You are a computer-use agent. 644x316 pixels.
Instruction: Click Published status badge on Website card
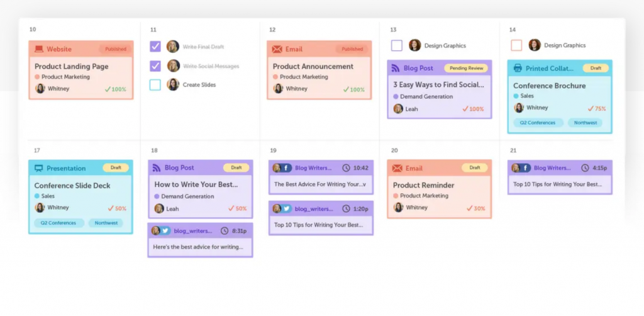tap(116, 49)
